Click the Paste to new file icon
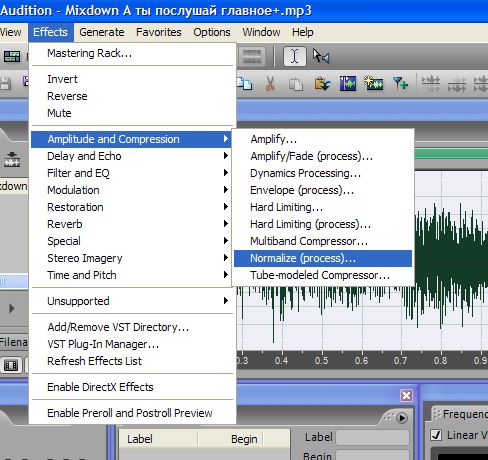The height and width of the screenshot is (460, 488). [322, 83]
